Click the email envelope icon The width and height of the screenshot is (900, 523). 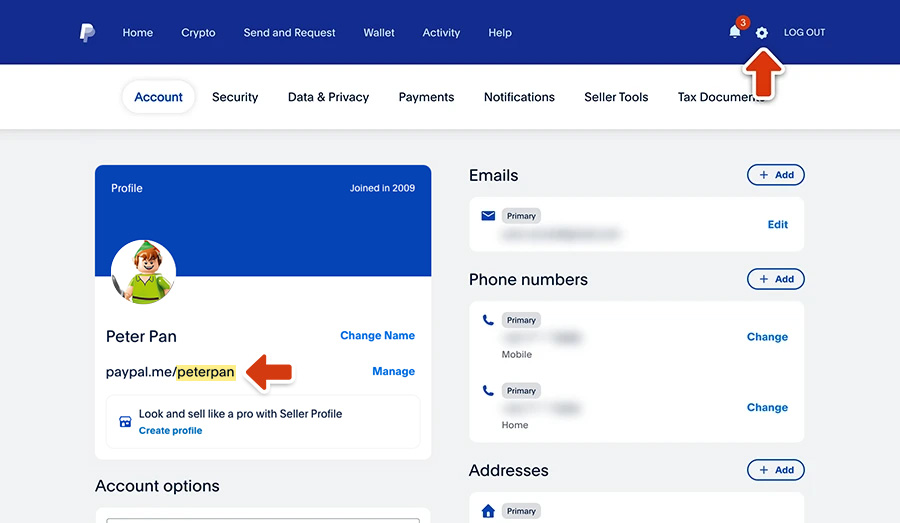pos(488,216)
